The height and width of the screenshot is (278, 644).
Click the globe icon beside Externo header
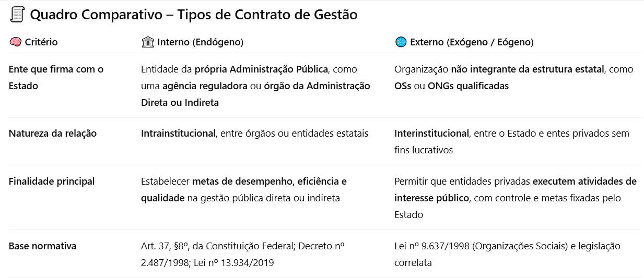click(401, 42)
